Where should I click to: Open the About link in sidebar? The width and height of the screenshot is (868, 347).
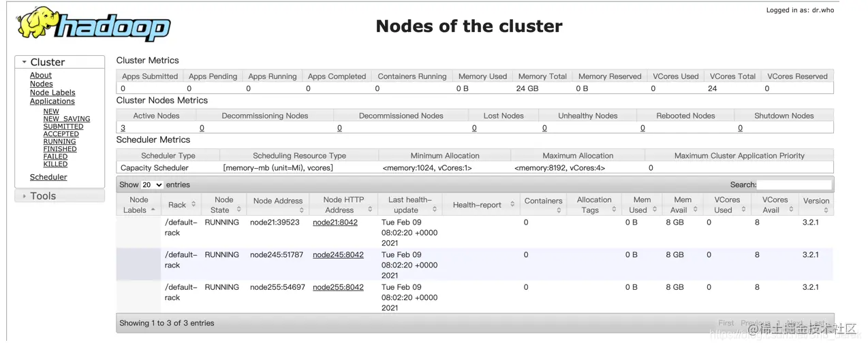(x=41, y=76)
